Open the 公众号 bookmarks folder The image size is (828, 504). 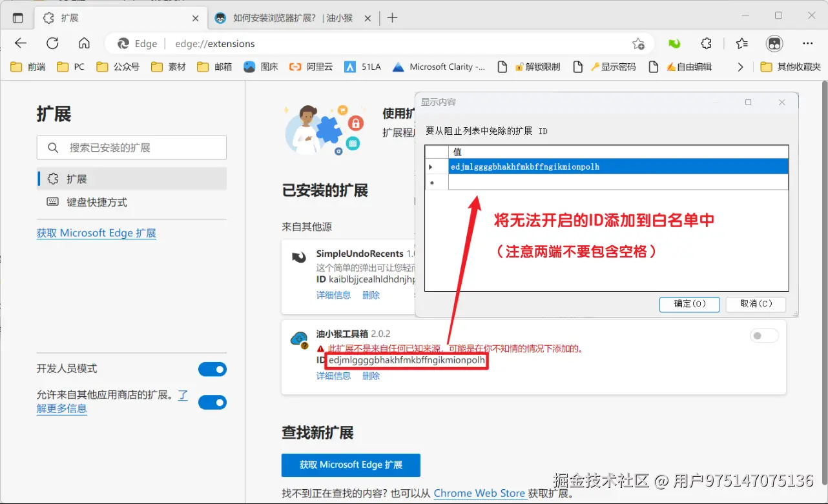(118, 66)
